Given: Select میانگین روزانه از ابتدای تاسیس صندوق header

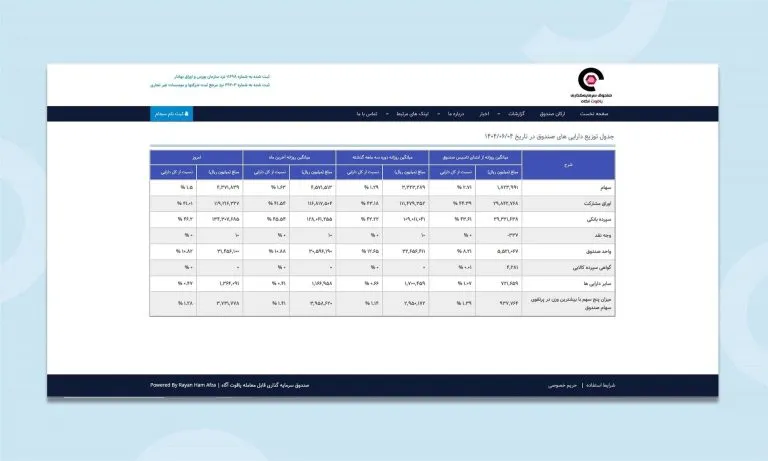Looking at the screenshot, I should point(475,157).
